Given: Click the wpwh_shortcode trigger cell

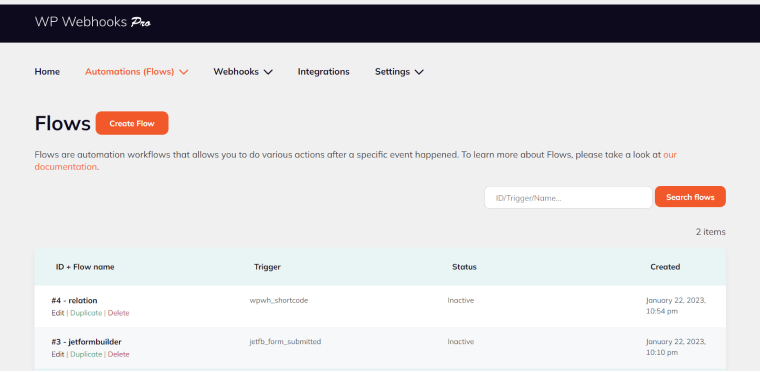Looking at the screenshot, I should [x=279, y=301].
